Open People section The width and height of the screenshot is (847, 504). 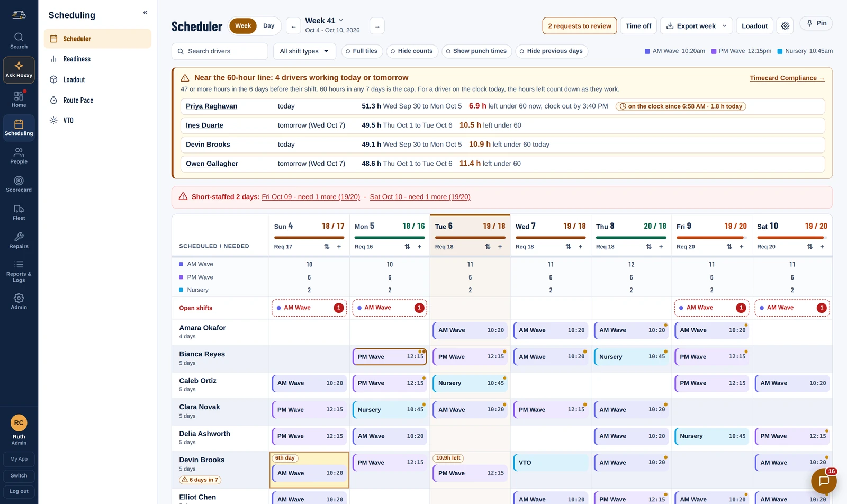(19, 156)
